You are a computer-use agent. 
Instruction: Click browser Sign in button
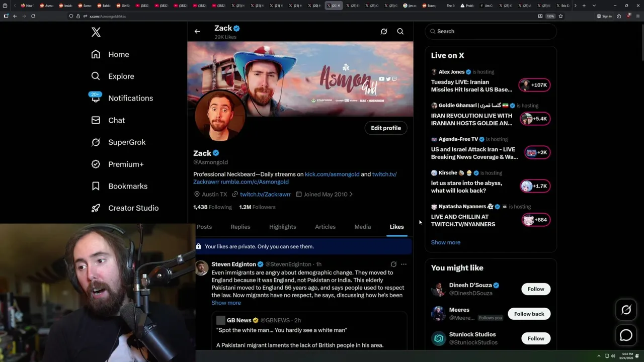pos(604,16)
